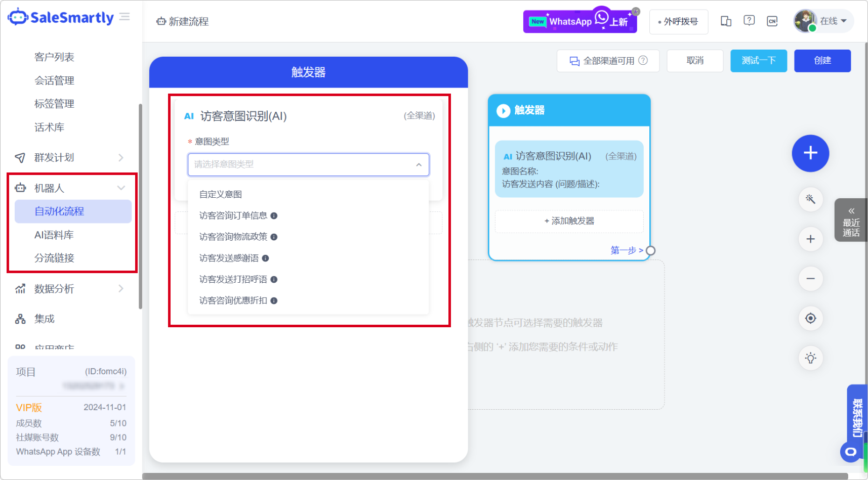Select 访客咨询物流政策 option

pos(233,237)
